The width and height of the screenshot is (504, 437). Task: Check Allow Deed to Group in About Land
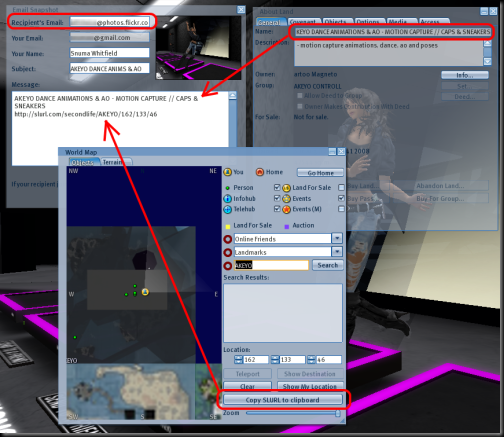(x=300, y=96)
